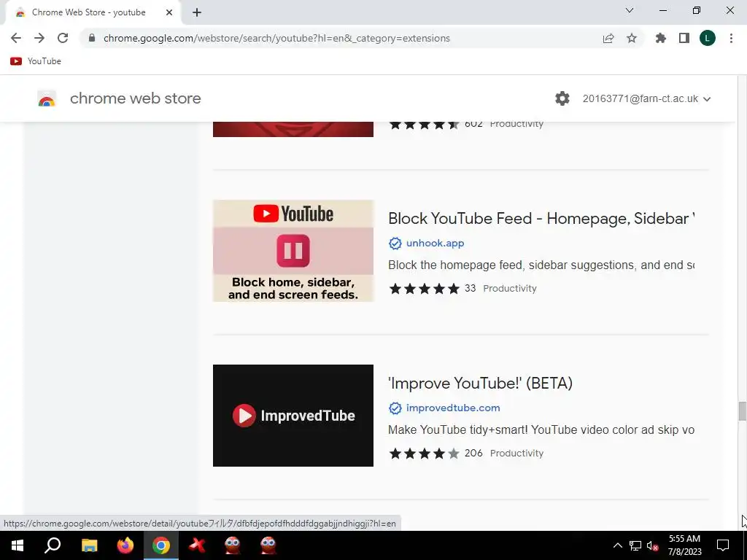
Task: Open the Chrome profile avatar L
Action: click(708, 38)
